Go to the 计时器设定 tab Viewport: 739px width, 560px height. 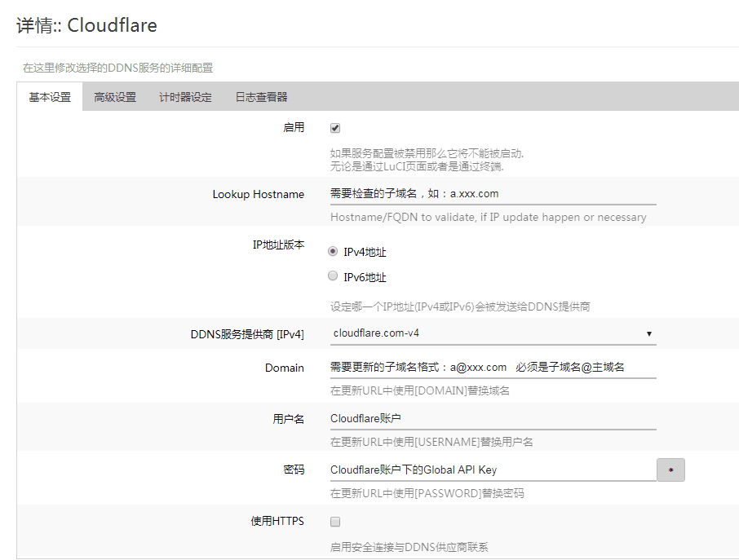[x=185, y=98]
